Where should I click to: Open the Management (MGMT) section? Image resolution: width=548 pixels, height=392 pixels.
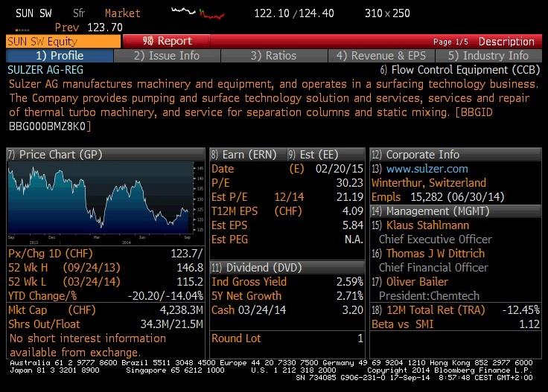click(x=456, y=211)
